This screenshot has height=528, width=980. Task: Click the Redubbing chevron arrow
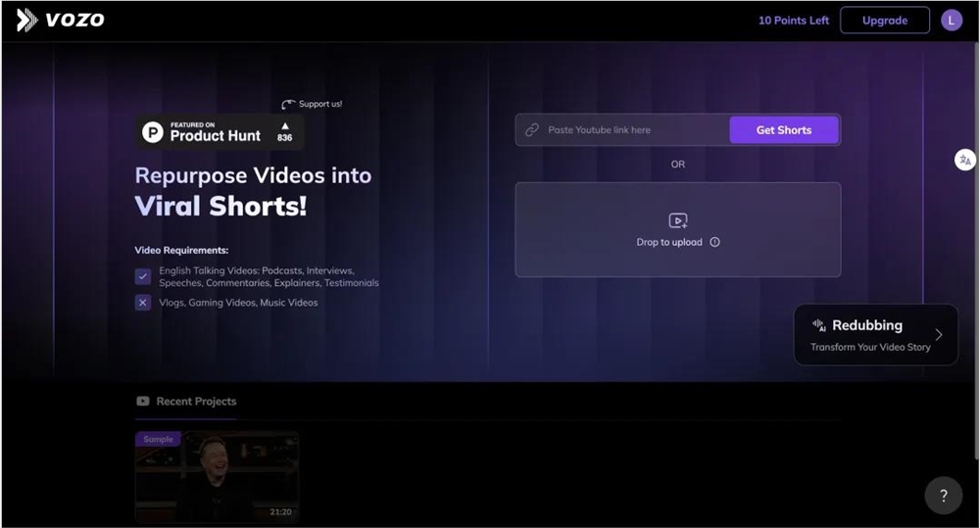click(x=938, y=335)
